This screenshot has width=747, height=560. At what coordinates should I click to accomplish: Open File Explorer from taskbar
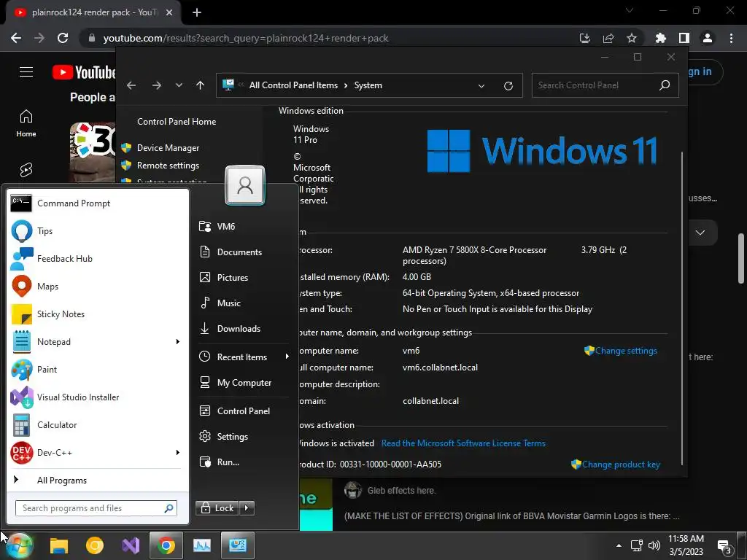coord(59,545)
